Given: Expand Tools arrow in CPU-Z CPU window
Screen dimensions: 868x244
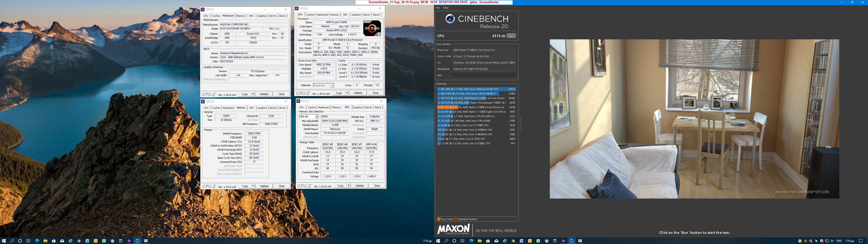Looking at the screenshot, I should [347, 93].
